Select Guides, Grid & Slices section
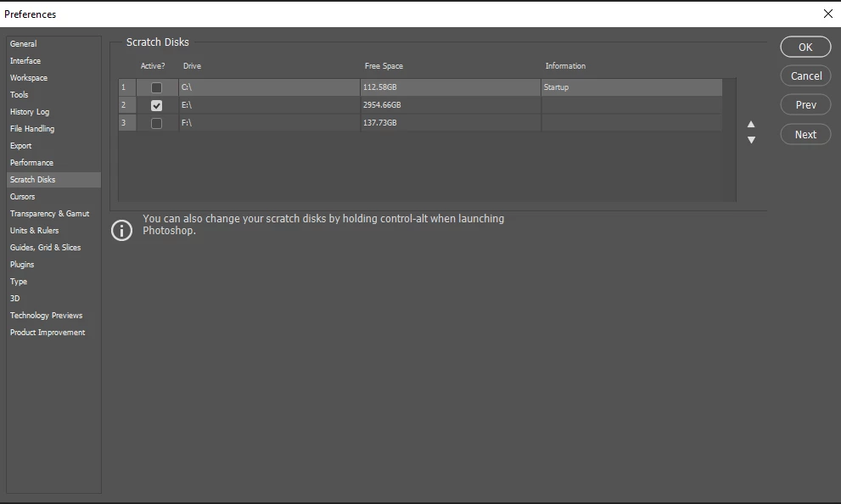841x504 pixels. tap(53, 248)
